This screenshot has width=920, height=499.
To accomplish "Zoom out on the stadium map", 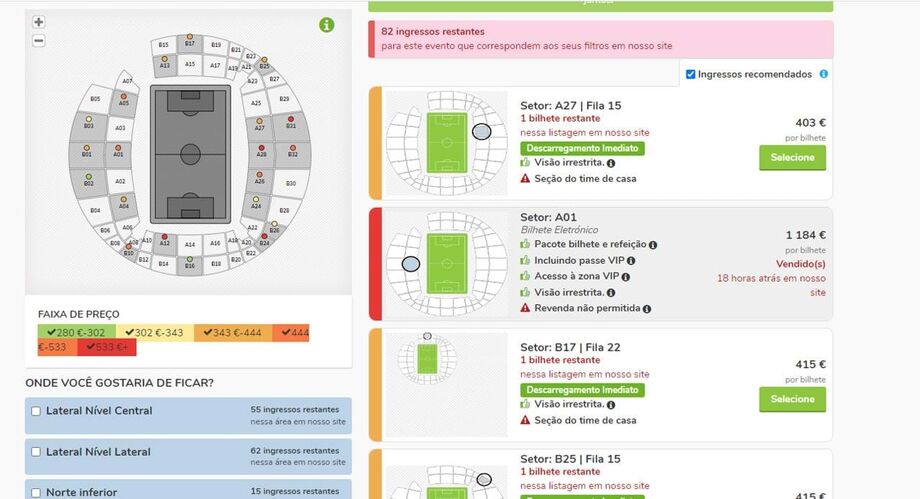I will [x=39, y=41].
